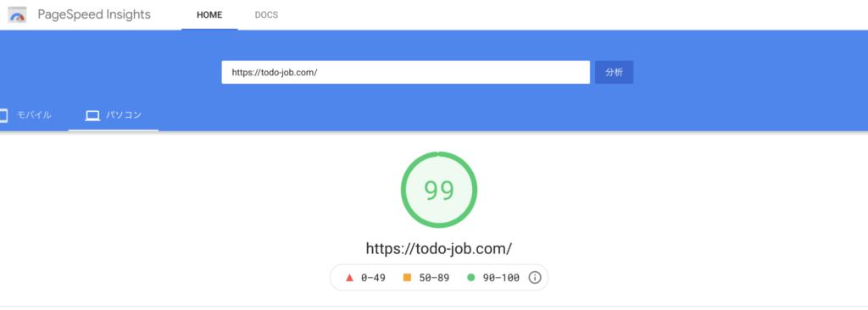Click the green 99 score gauge
This screenshot has width=868, height=310.
pyautogui.click(x=439, y=190)
